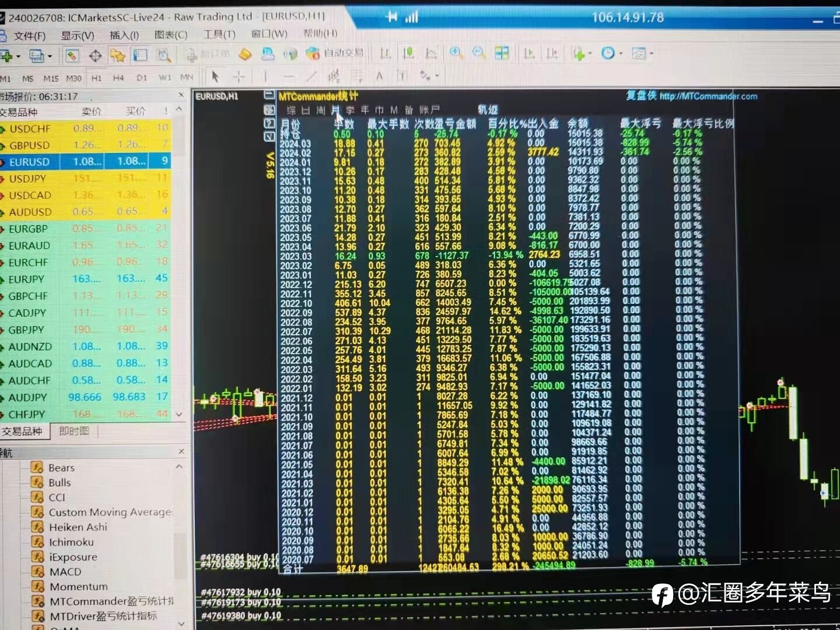Click the tile windows icon
This screenshot has height=630, width=840.
(x=502, y=53)
